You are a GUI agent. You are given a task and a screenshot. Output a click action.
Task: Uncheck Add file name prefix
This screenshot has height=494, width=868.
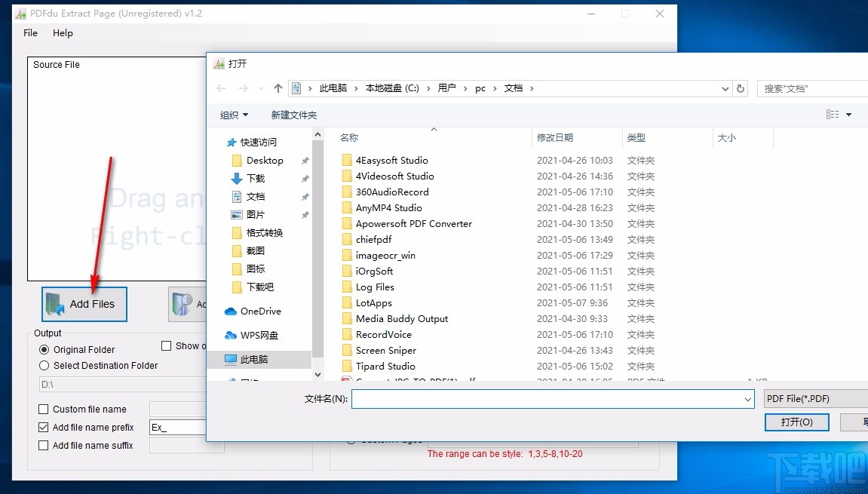[x=43, y=427]
